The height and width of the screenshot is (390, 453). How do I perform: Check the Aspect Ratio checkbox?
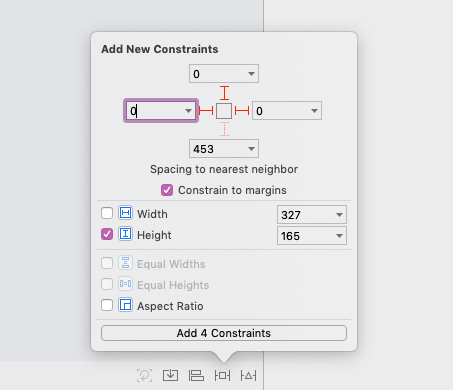107,305
